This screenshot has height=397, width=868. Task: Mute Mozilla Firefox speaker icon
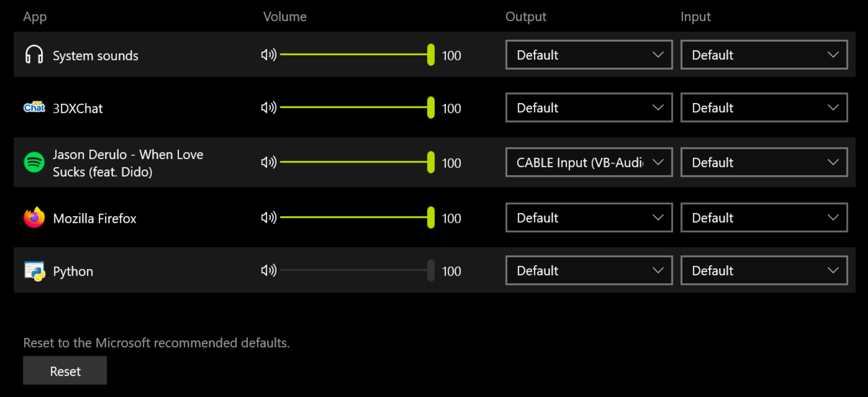tap(269, 218)
